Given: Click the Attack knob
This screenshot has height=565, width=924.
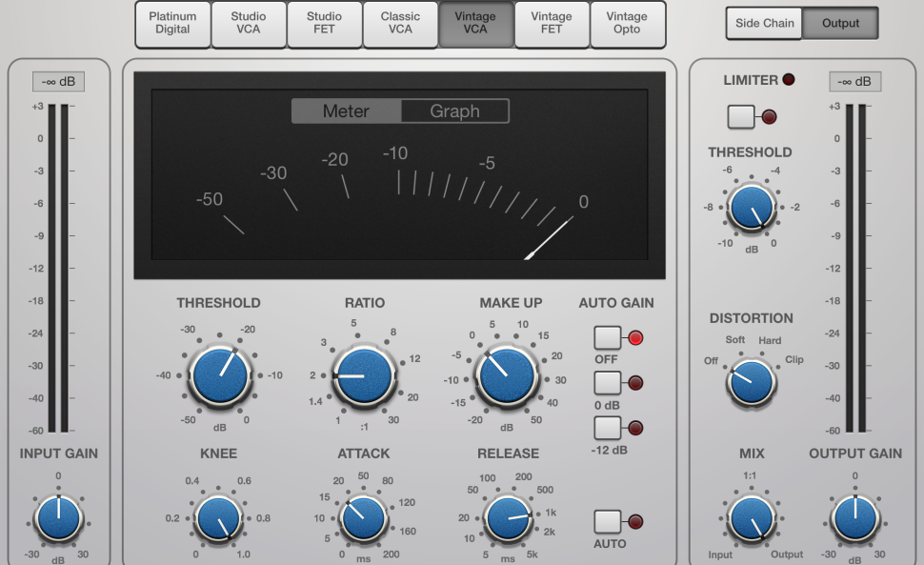Looking at the screenshot, I should click(x=363, y=519).
